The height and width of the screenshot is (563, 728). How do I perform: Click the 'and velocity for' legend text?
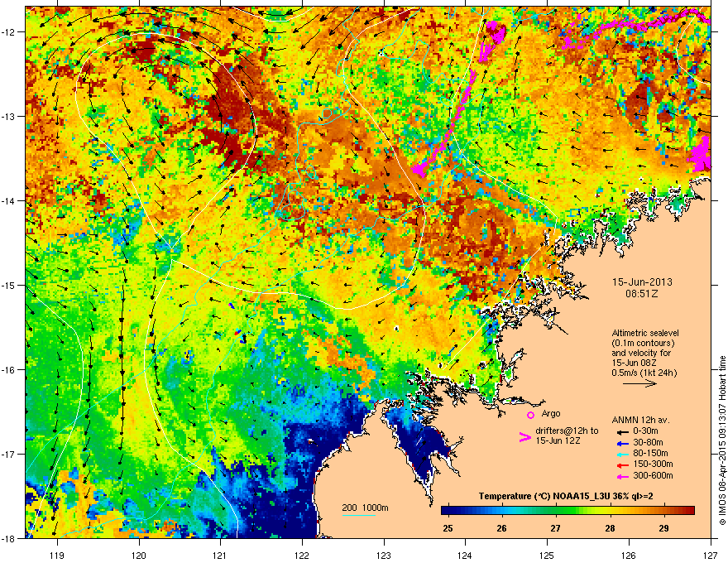point(641,353)
